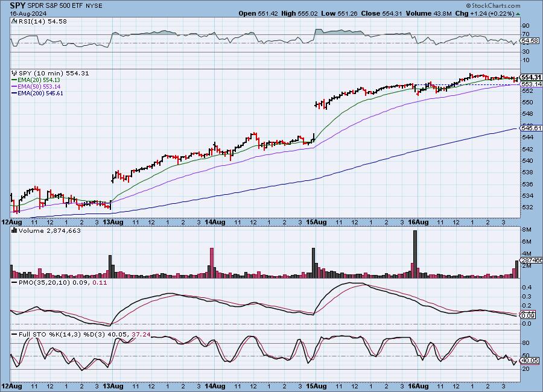Screen dimensions: 543x392
Task: Click the 90 label on the RSI axis
Action: [x=526, y=25]
